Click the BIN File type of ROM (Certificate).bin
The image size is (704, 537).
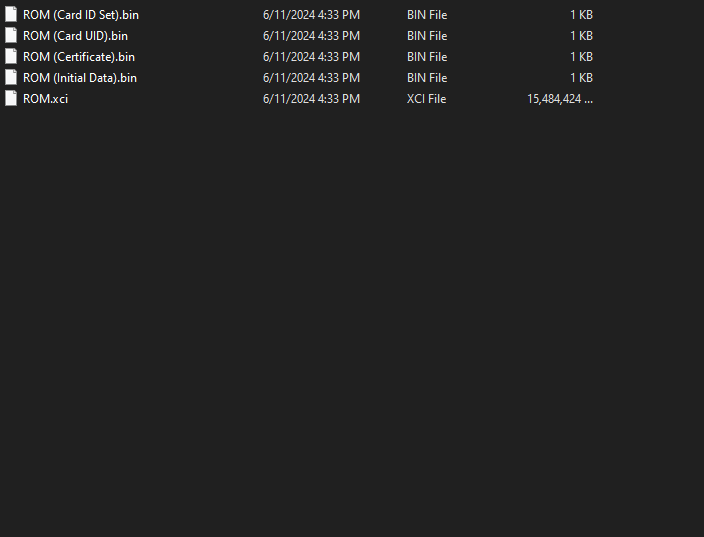click(x=427, y=57)
